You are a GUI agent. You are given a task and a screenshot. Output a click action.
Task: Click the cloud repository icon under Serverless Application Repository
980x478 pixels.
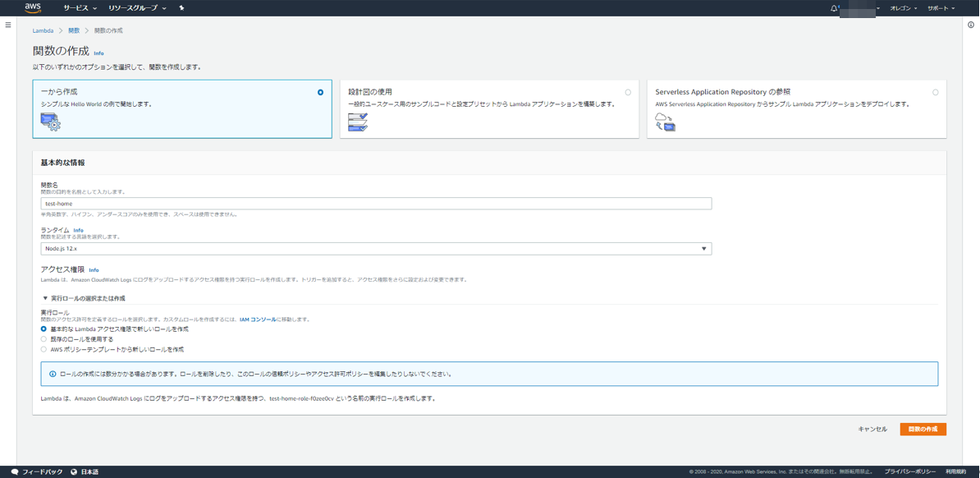coord(666,122)
